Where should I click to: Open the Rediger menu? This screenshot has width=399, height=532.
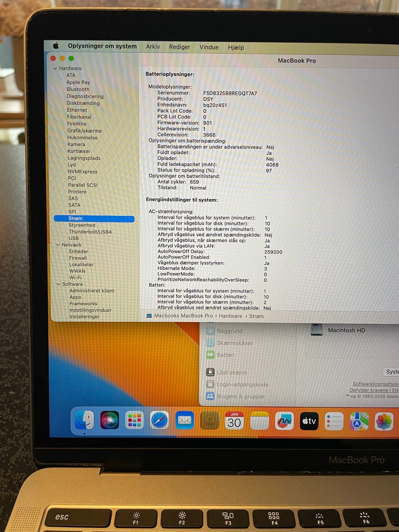[180, 47]
